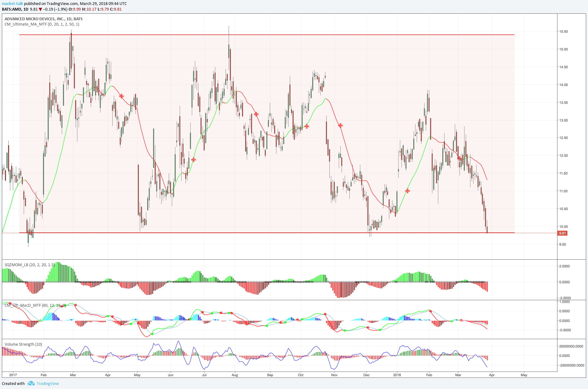Click the "Created with" footer text
The width and height of the screenshot is (588, 389).
(13, 383)
